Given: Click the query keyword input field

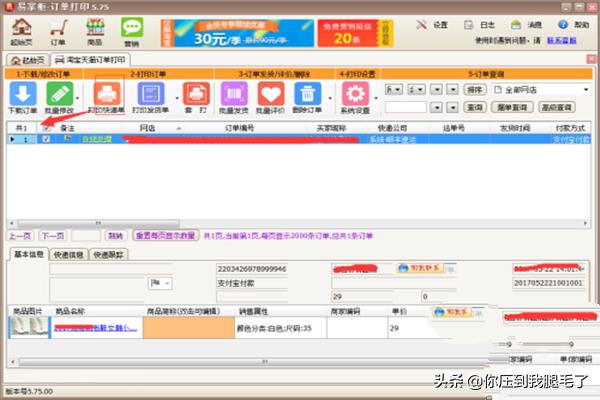Looking at the screenshot, I should [406, 107].
